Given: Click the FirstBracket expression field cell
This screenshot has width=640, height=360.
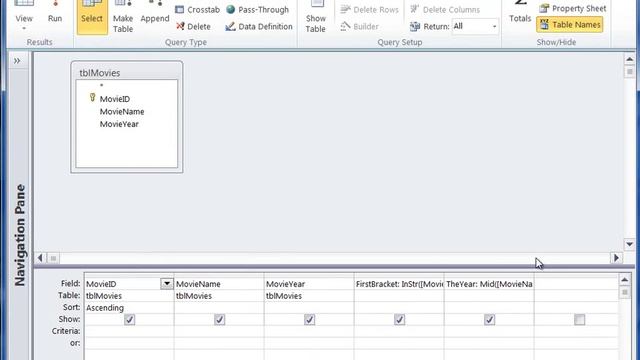Looking at the screenshot, I should point(399,284).
